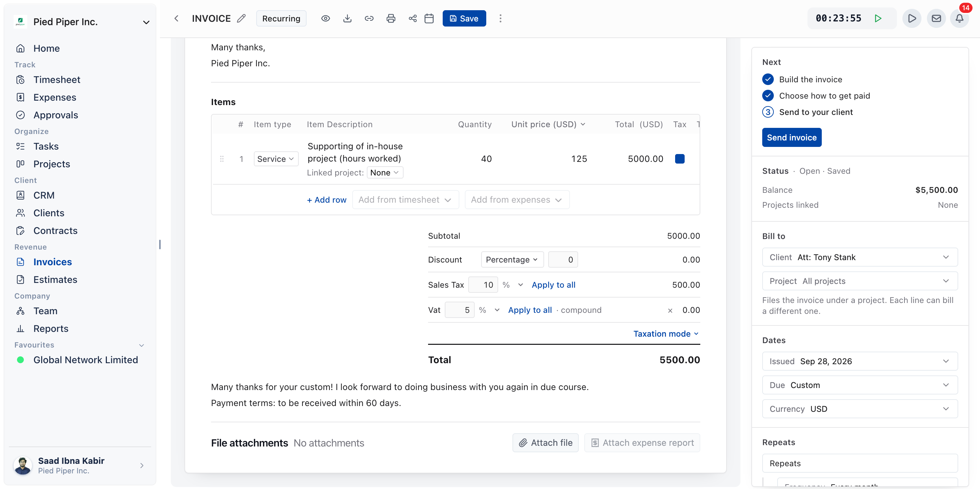The height and width of the screenshot is (489, 980).
Task: Navigate to Reports in the sidebar
Action: coord(51,328)
